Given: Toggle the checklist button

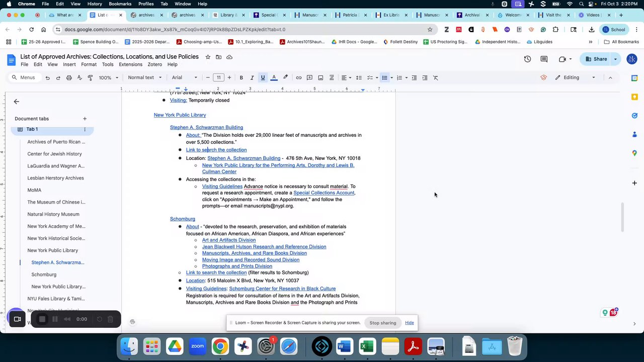Looking at the screenshot, I should [370, 78].
